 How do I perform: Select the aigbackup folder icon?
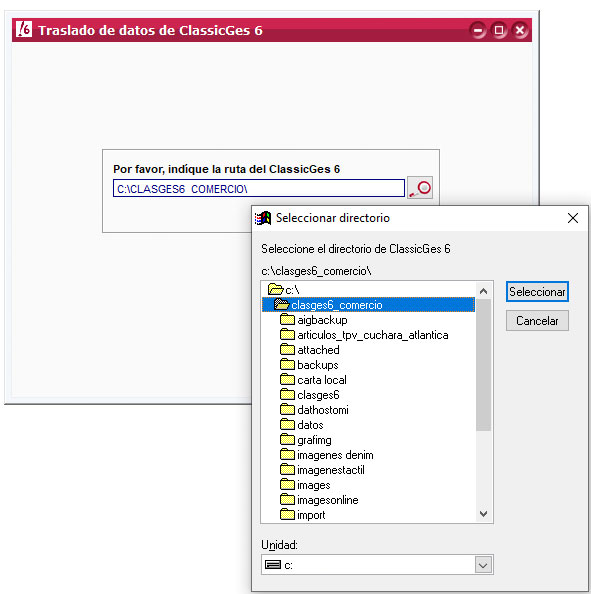[287, 319]
